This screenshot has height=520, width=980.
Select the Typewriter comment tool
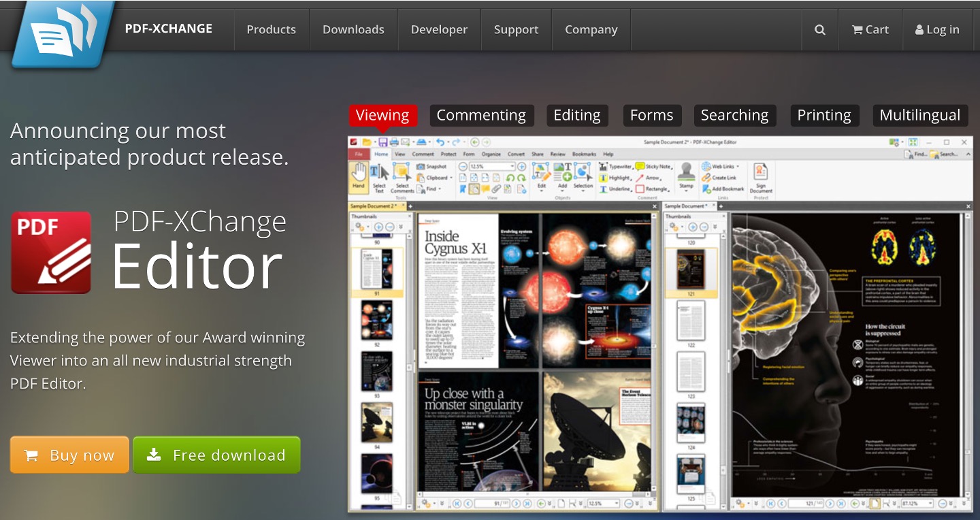click(x=616, y=166)
